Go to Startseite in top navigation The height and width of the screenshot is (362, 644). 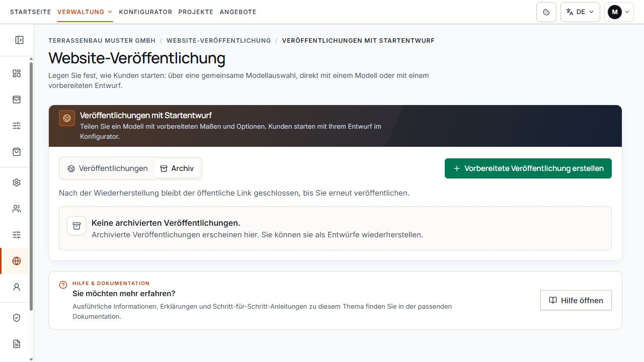tap(31, 12)
